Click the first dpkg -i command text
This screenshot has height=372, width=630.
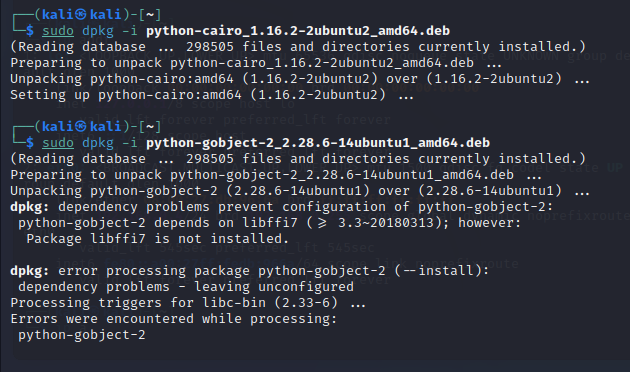pyautogui.click(x=110, y=31)
